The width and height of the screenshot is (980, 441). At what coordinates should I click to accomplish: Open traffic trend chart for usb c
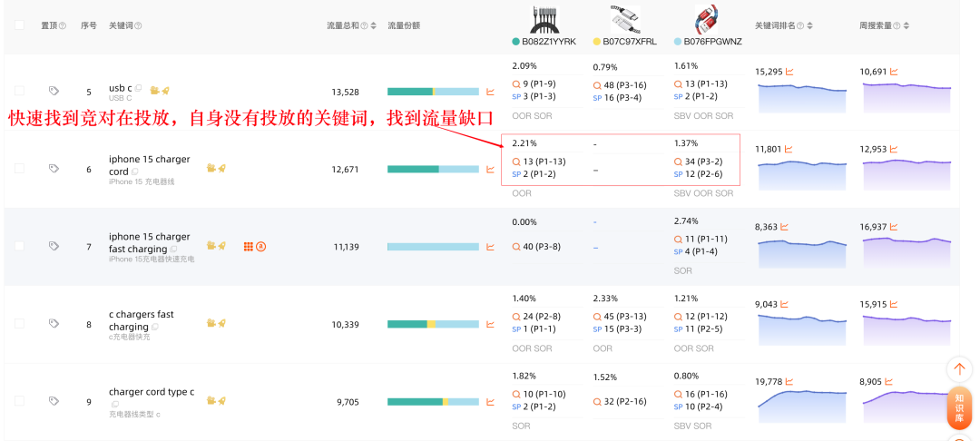pyautogui.click(x=491, y=92)
